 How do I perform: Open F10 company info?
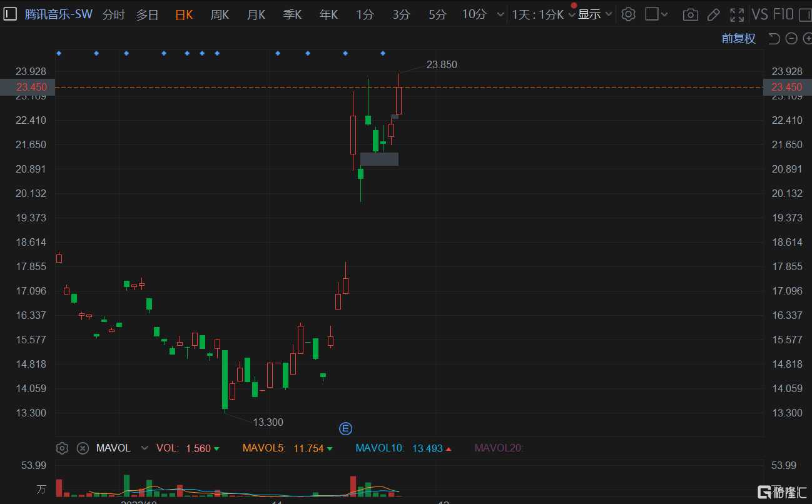(x=783, y=14)
